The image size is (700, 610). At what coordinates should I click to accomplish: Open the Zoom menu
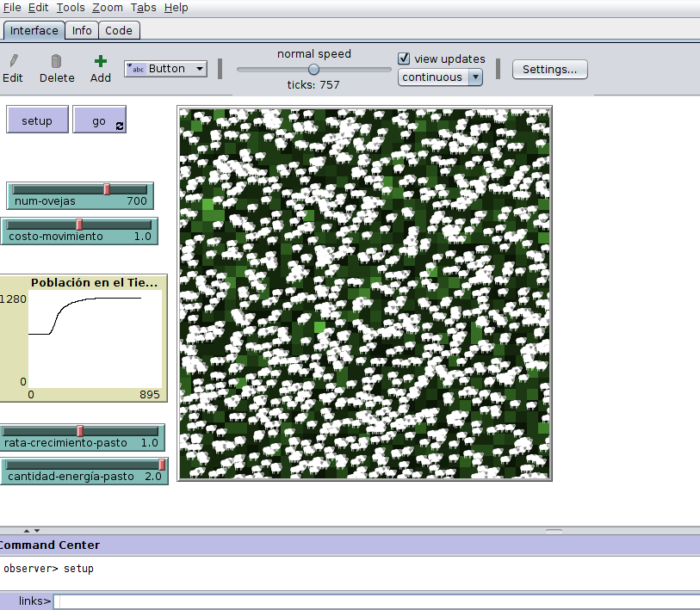coord(108,8)
